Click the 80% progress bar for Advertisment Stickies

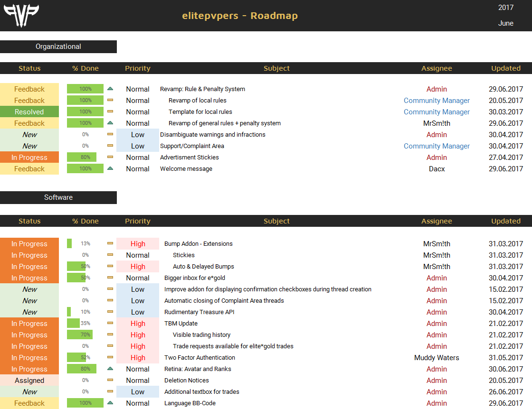pyautogui.click(x=82, y=157)
